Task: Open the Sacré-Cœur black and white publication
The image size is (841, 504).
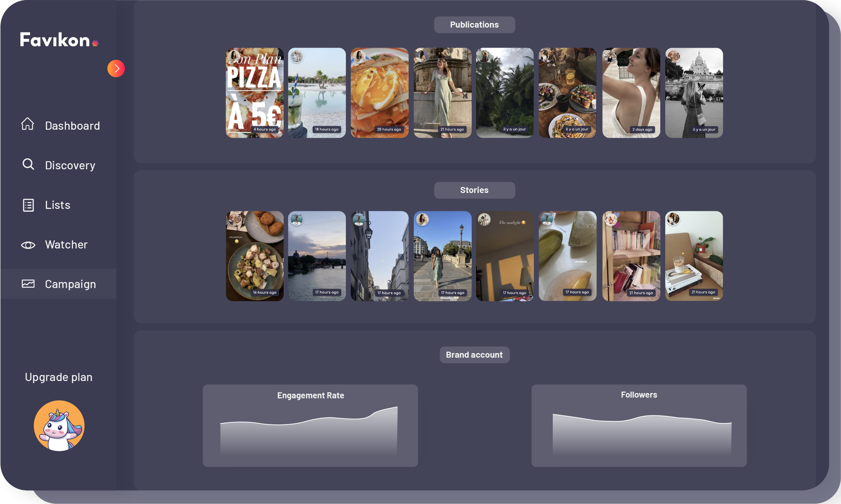Action: click(x=694, y=93)
